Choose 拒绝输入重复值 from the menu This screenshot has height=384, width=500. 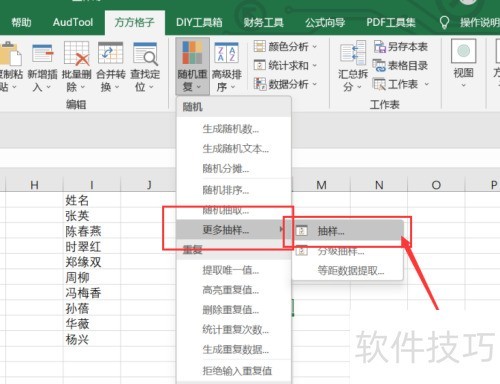coord(234,370)
